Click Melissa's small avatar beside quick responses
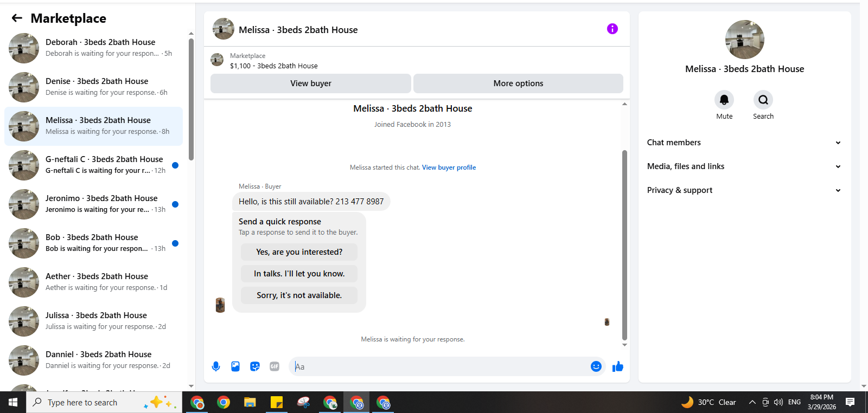This screenshot has width=868, height=413. pyautogui.click(x=220, y=305)
